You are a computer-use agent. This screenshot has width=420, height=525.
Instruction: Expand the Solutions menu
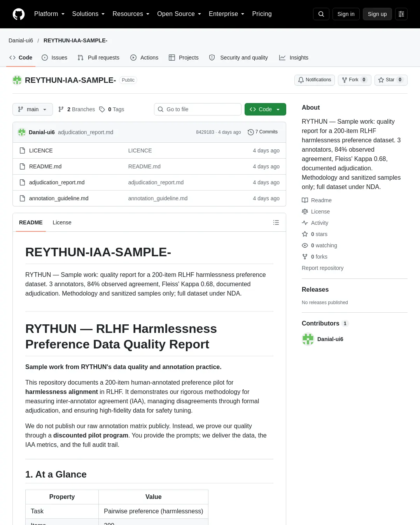pos(89,14)
